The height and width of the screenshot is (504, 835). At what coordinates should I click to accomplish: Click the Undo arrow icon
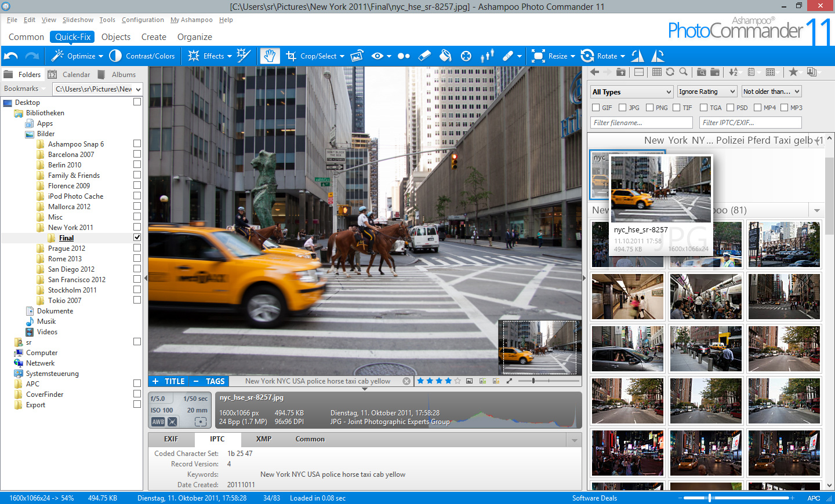(x=11, y=56)
